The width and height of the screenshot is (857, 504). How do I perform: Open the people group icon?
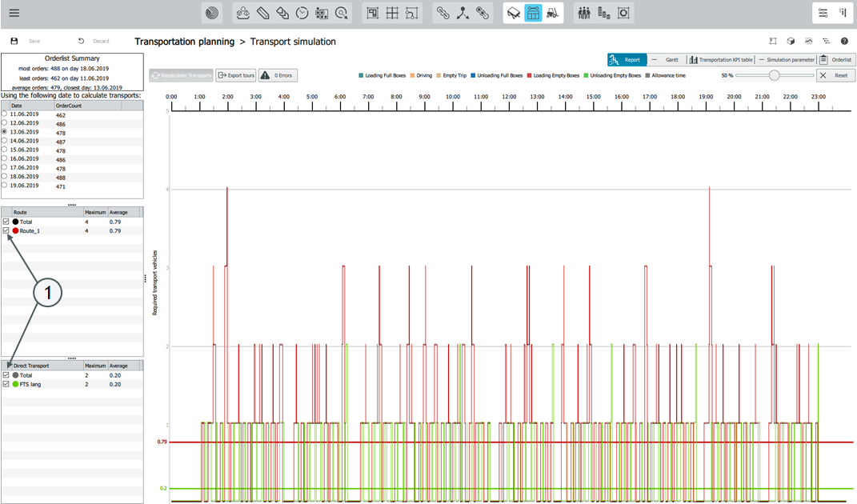[584, 13]
